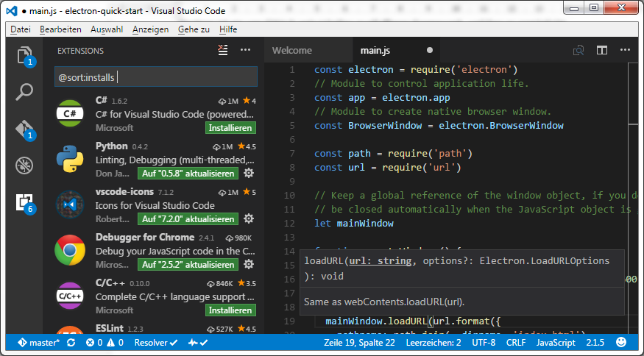Click line 1 electron require statement
644x356 pixels.
416,70
